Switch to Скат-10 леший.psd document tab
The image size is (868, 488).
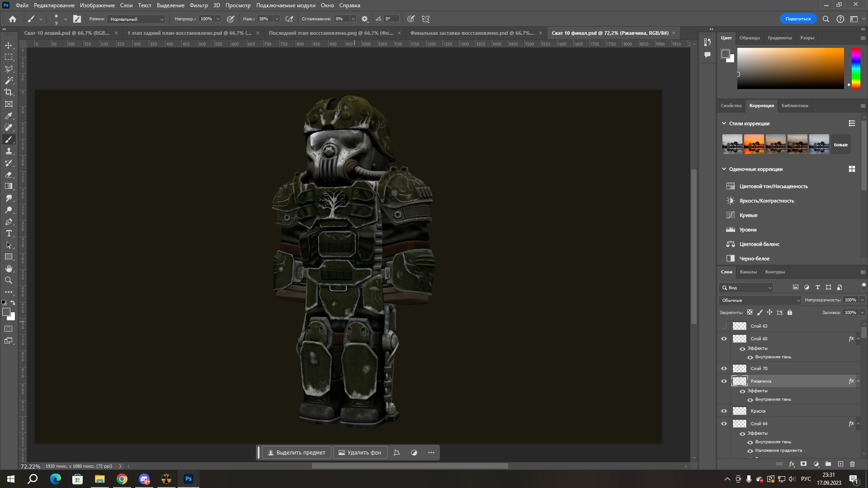(x=67, y=33)
